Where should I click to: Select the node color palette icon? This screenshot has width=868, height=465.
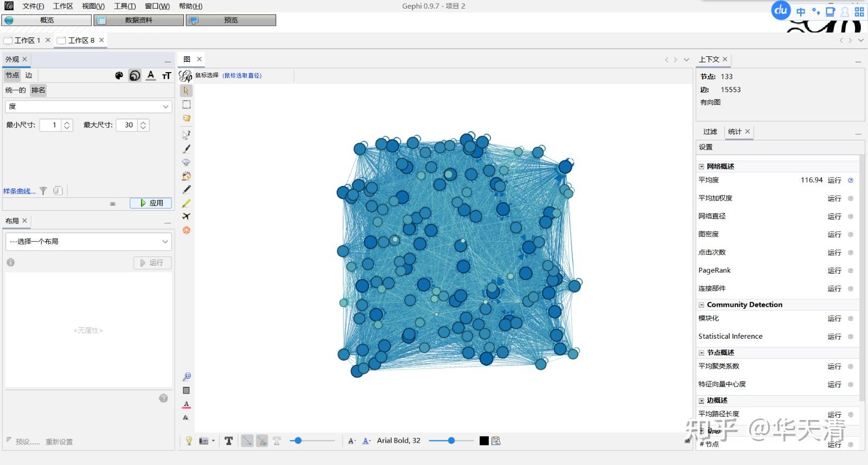pos(119,75)
